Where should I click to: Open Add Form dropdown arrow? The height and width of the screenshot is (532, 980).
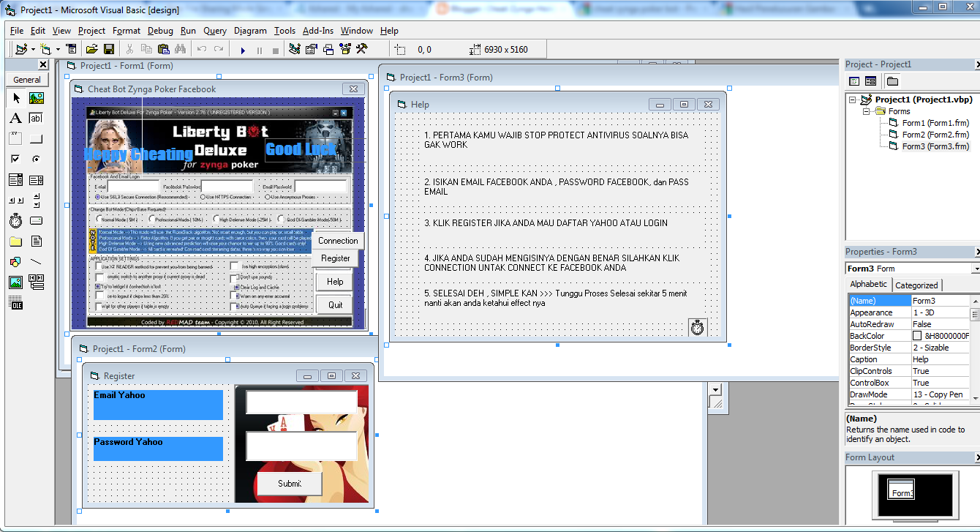pos(58,50)
